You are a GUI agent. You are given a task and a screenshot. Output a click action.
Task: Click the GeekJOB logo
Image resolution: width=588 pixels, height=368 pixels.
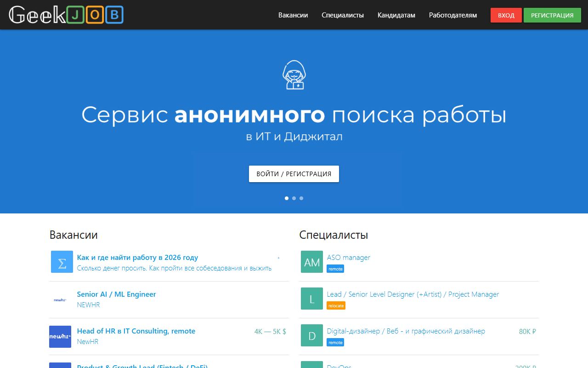coord(66,15)
